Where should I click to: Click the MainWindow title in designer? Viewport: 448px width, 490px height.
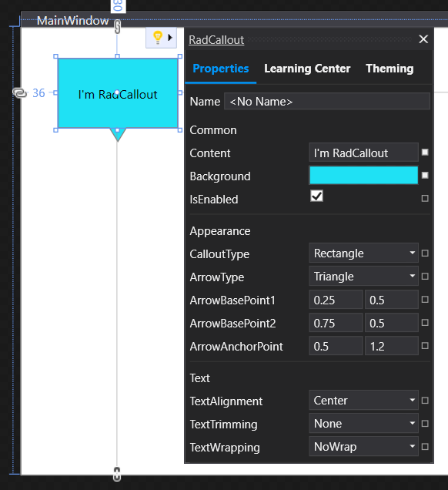[x=72, y=21]
